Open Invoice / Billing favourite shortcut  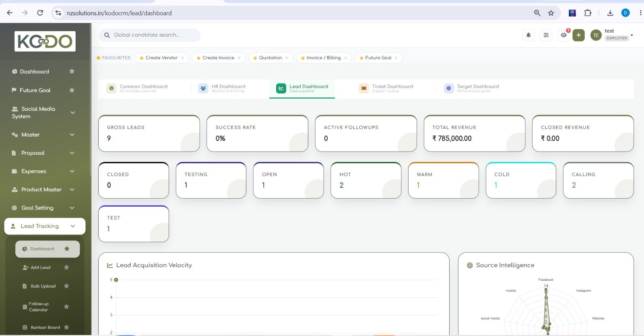pos(324,58)
